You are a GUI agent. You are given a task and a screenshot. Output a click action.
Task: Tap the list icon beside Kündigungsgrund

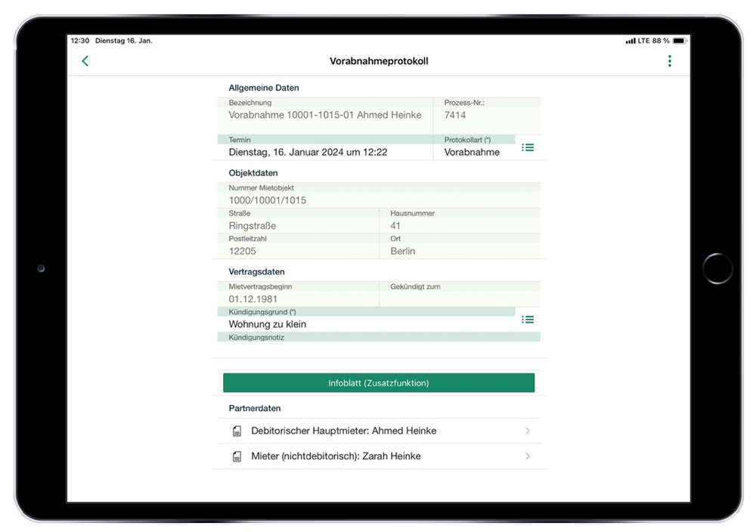(528, 320)
